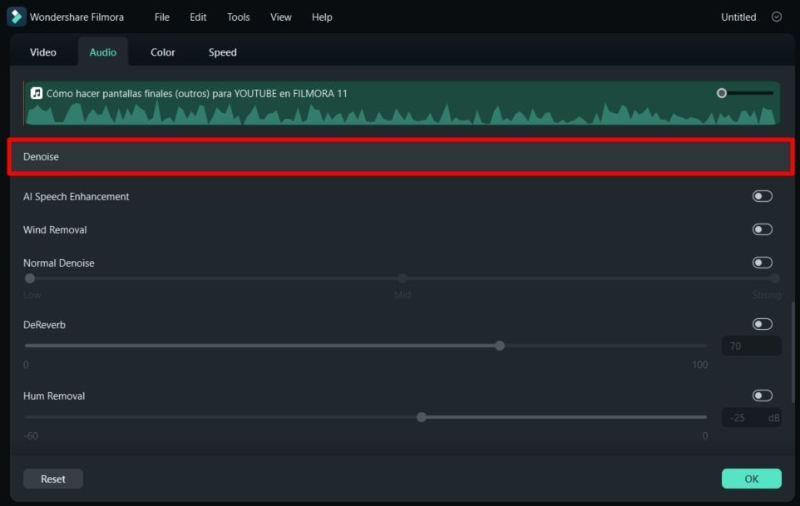Click the Reset button
This screenshot has height=506, width=800.
tap(53, 479)
